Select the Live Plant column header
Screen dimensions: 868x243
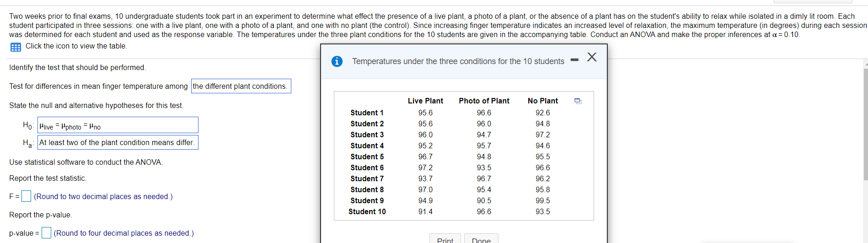click(425, 101)
